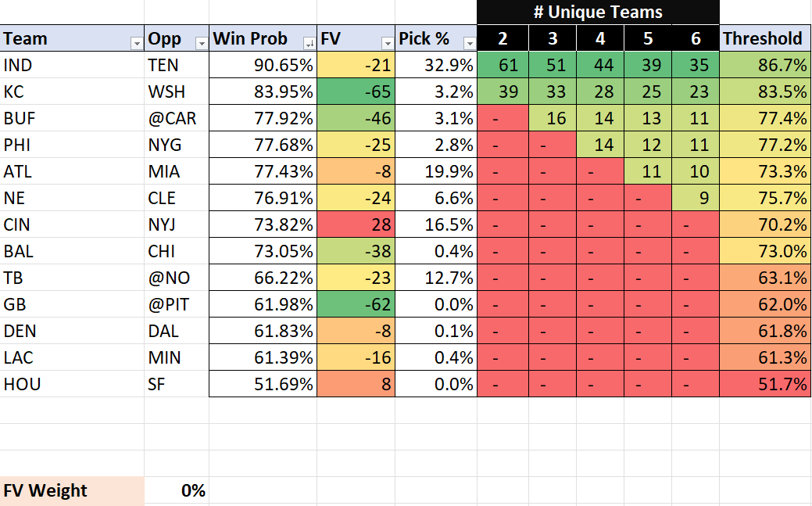Open the Win Prob sort filter button
The height and width of the screenshot is (506, 812).
coord(309,42)
